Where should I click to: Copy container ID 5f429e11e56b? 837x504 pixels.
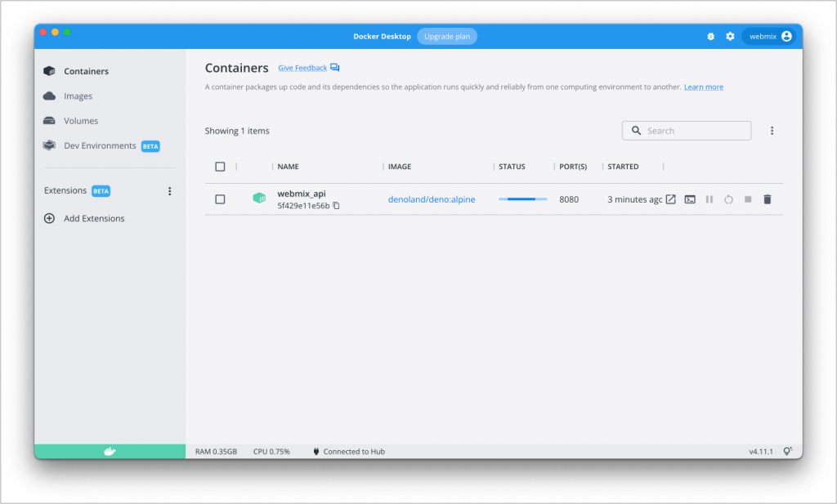pos(336,205)
